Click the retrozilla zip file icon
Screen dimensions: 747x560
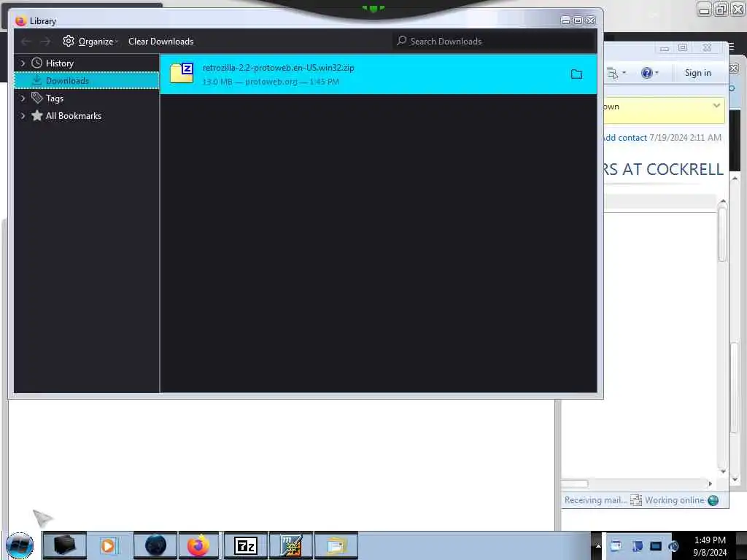pyautogui.click(x=182, y=74)
